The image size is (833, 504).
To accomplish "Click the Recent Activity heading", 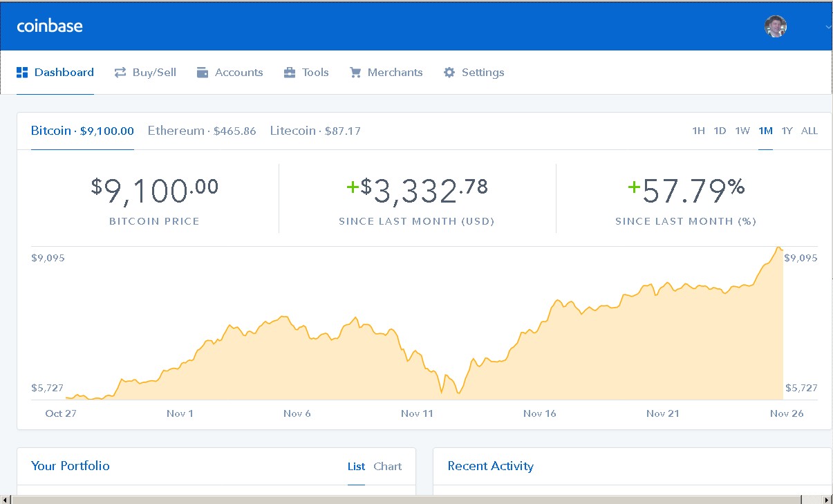I will 491,466.
